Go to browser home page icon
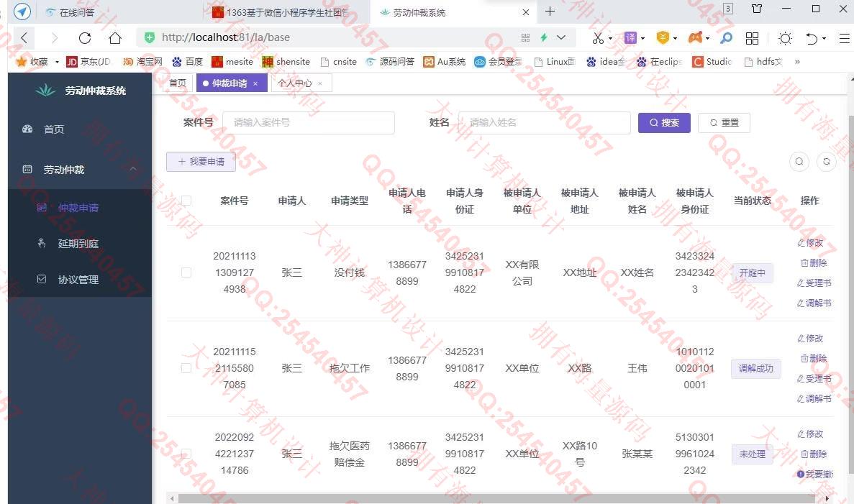This screenshot has width=854, height=504. 115,37
